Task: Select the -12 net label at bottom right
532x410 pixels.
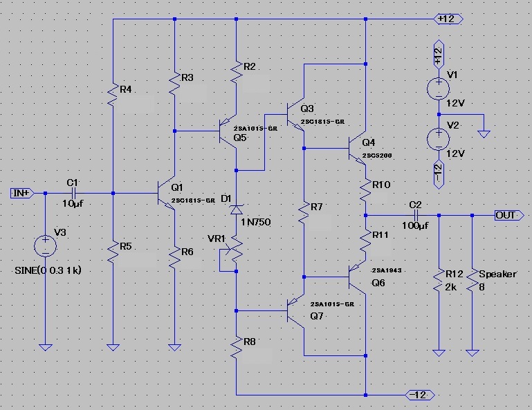Action: (419, 394)
